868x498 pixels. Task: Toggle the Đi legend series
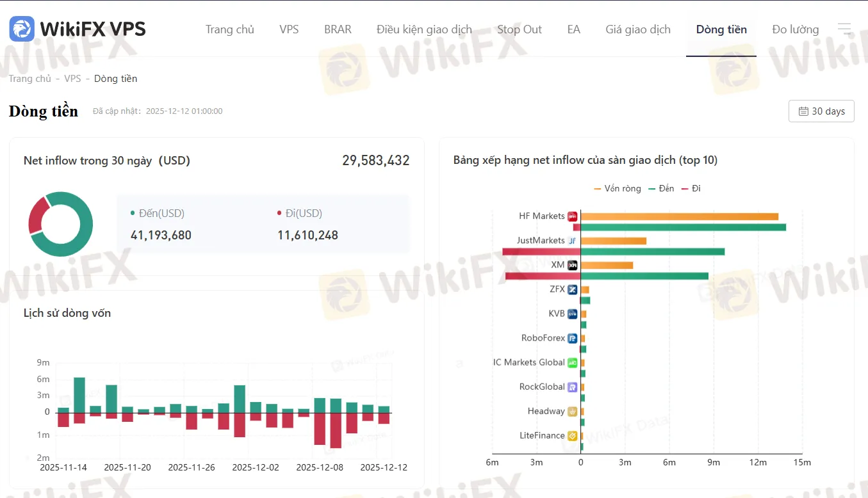click(691, 189)
